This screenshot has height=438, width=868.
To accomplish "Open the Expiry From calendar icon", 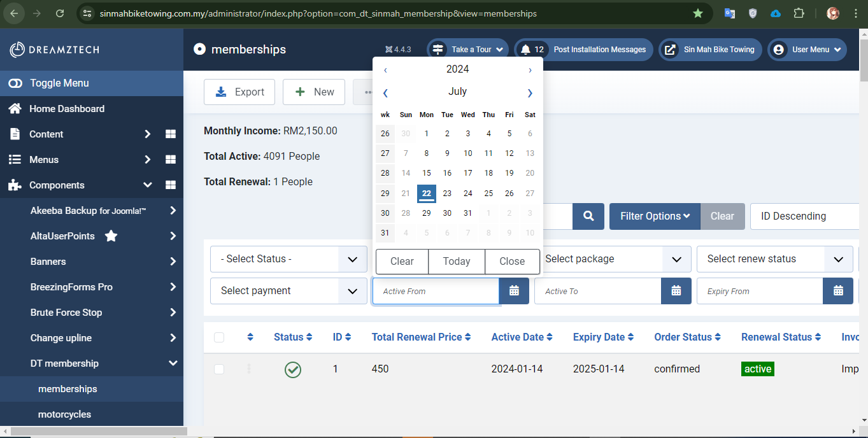I will pyautogui.click(x=838, y=291).
